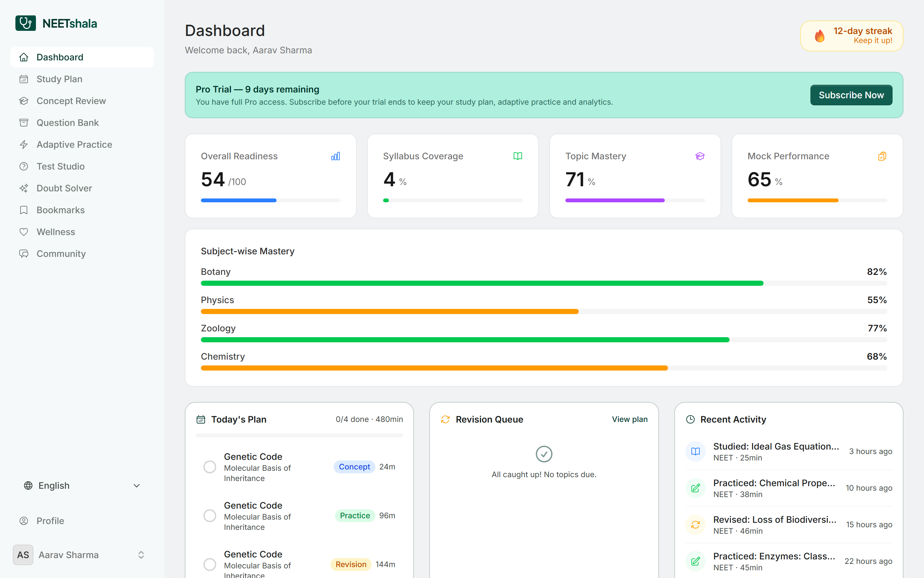Click the Zoology mastery progress bar
This screenshot has width=924, height=578.
pyautogui.click(x=544, y=340)
